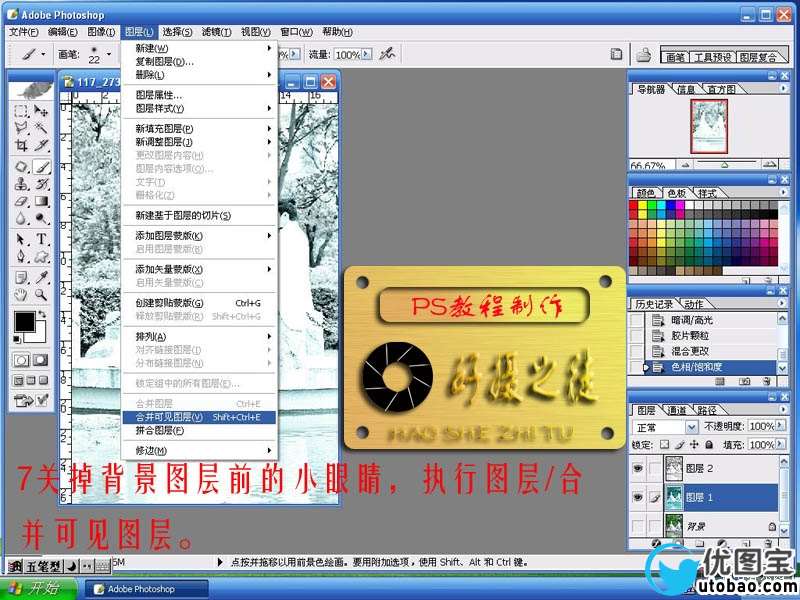
Task: Open 填充 fill slider arrow
Action: coord(781,444)
